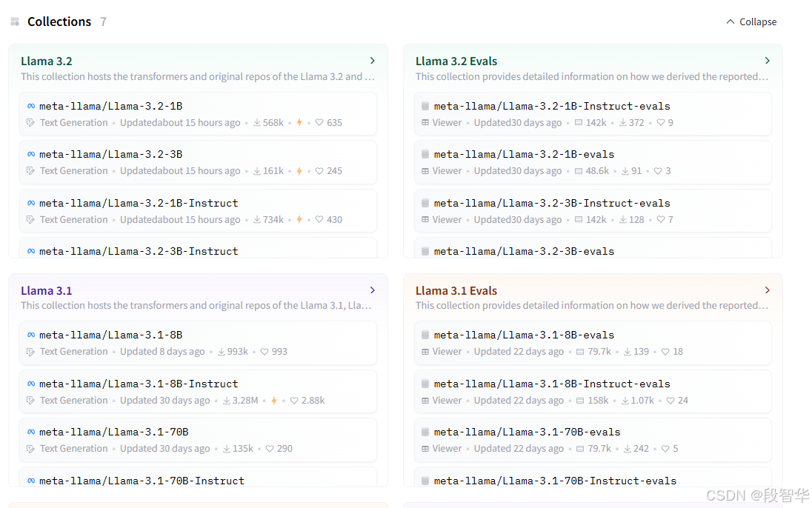812x508 pixels.
Task: Click heart icon next to 993 likes
Action: point(264,352)
